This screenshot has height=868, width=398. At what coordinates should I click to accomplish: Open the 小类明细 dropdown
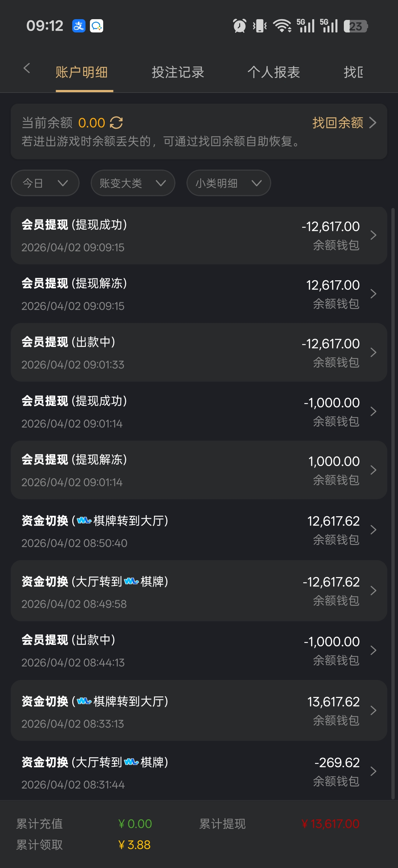[228, 183]
